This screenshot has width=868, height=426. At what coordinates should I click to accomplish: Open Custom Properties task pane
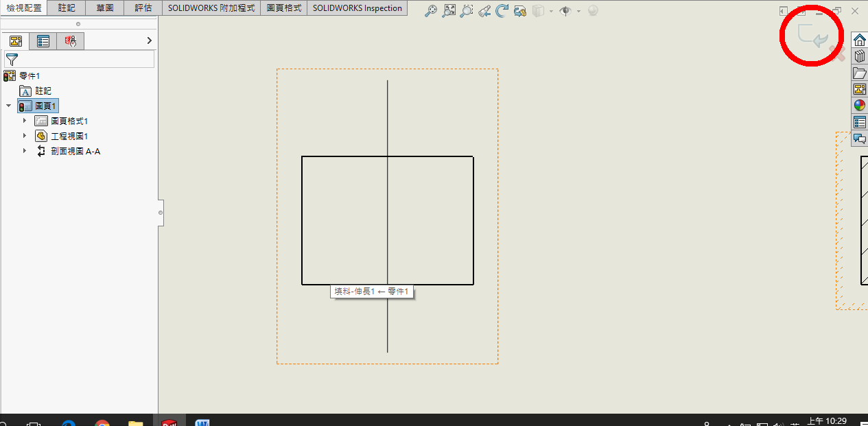(859, 122)
